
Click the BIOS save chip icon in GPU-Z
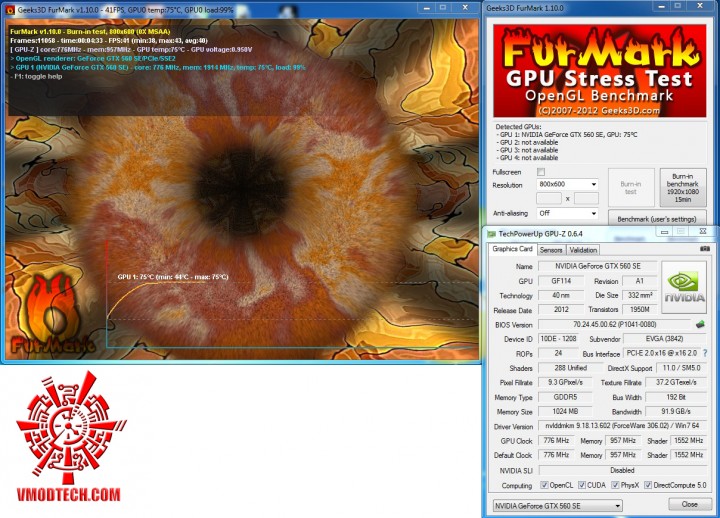point(700,324)
